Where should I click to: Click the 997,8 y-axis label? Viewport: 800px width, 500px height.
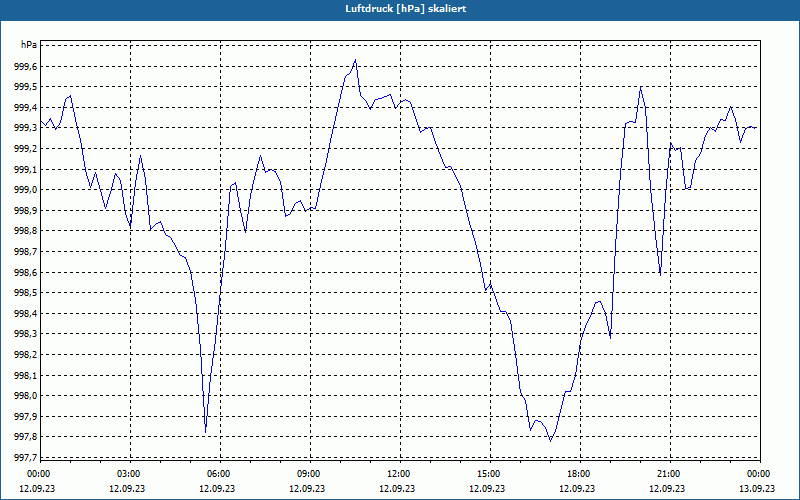tap(26, 437)
